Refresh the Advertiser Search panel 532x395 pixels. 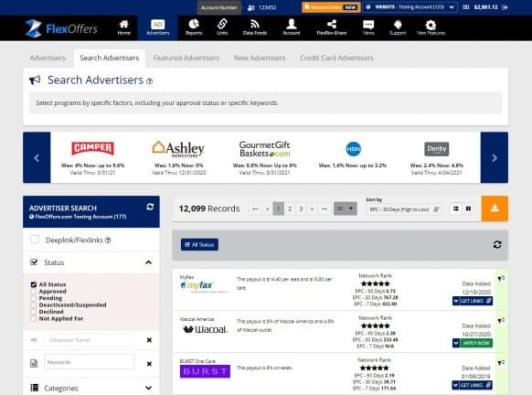pos(150,207)
